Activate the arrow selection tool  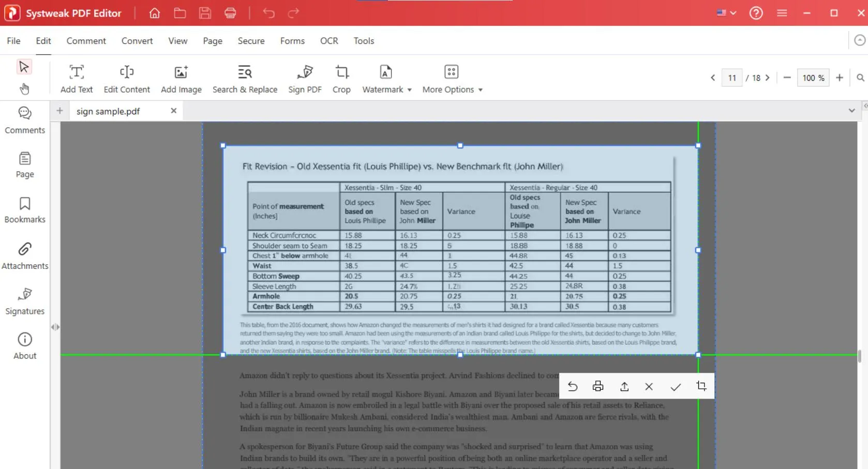[24, 67]
